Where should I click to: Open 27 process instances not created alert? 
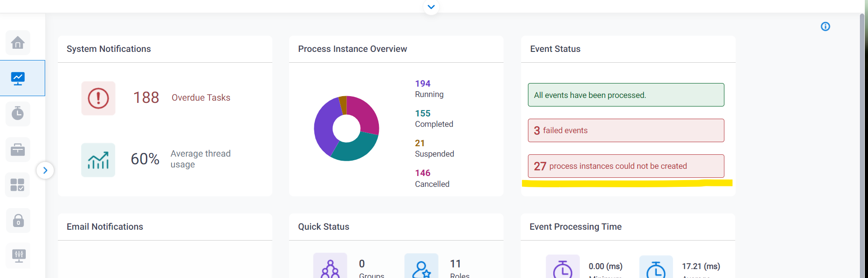[625, 166]
